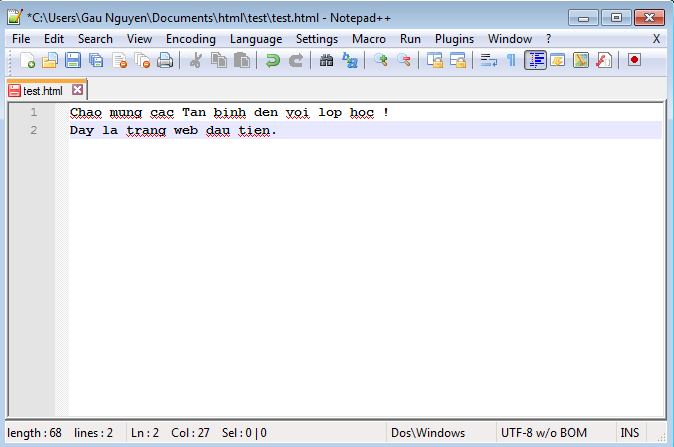Toggle Word wrap toolbar icon

(489, 60)
